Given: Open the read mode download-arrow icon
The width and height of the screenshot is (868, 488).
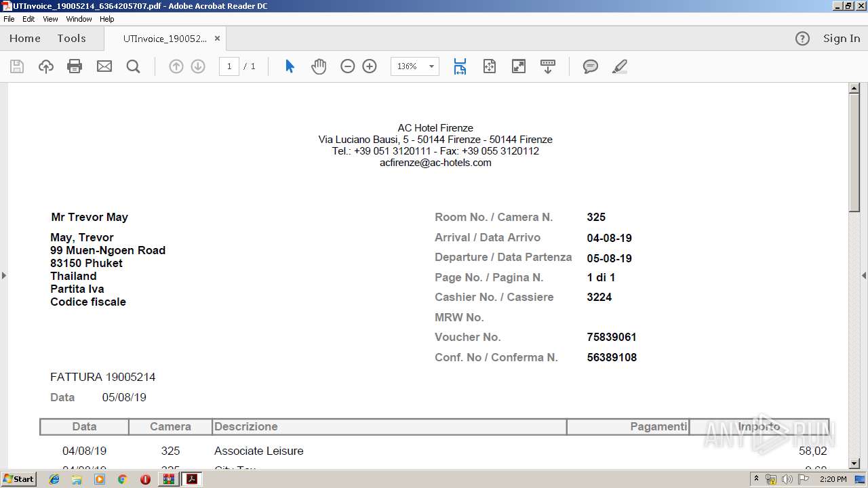Looking at the screenshot, I should pos(548,66).
